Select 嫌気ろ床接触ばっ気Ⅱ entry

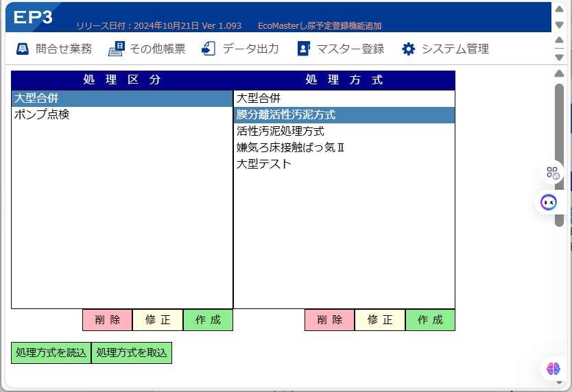344,147
